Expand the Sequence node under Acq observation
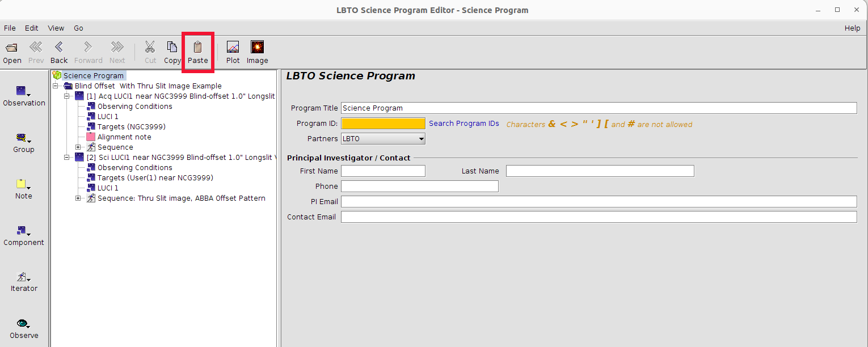Image resolution: width=868 pixels, height=347 pixels. point(78,147)
